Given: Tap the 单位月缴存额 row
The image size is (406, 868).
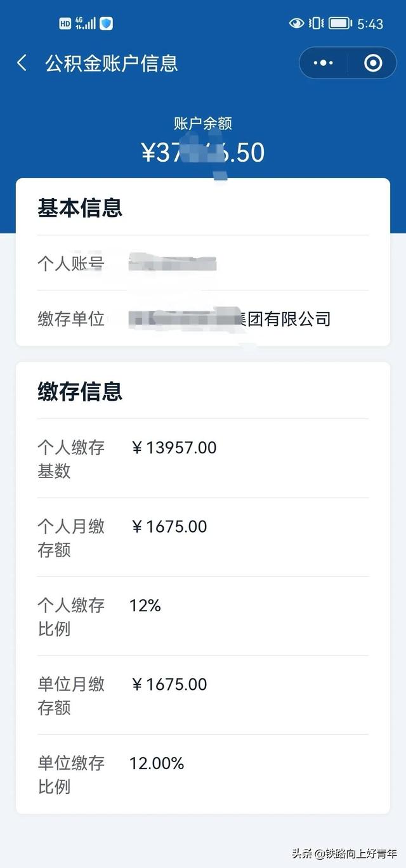Looking at the screenshot, I should click(x=203, y=696).
